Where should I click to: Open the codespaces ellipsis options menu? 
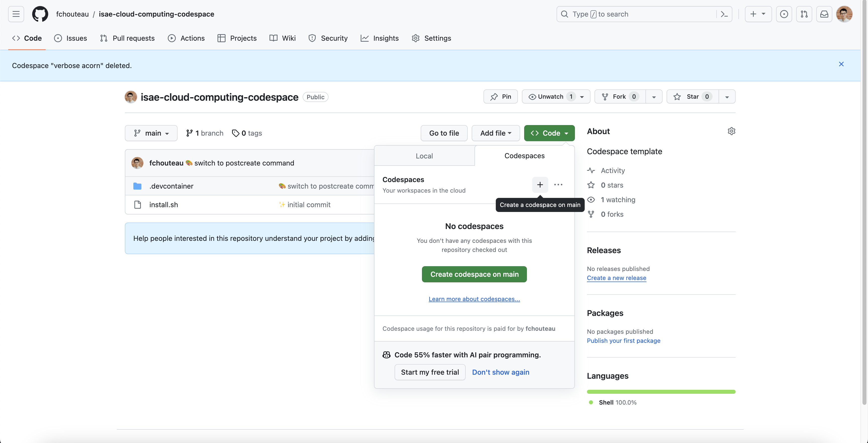558,185
